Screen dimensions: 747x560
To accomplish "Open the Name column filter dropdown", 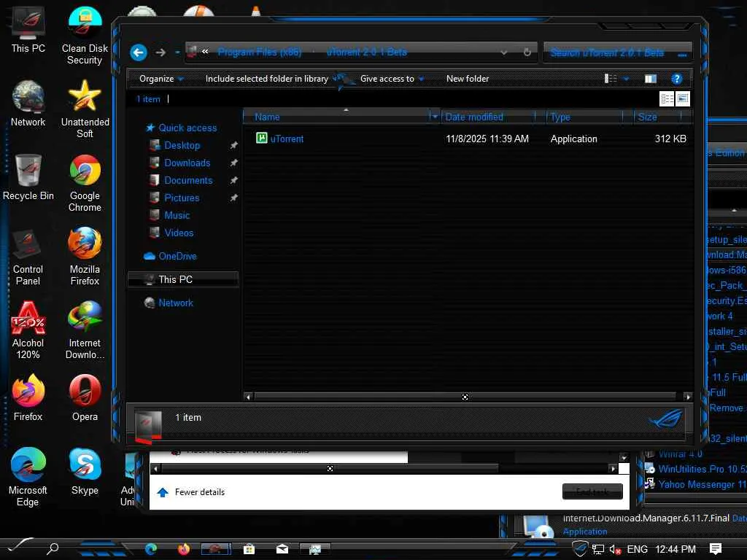I will [x=434, y=117].
